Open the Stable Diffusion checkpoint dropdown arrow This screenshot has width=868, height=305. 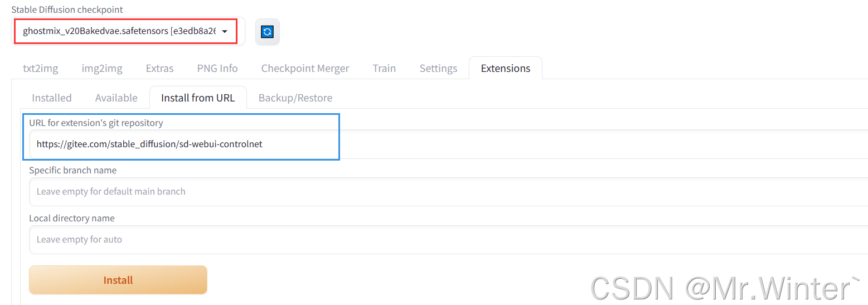[225, 32]
